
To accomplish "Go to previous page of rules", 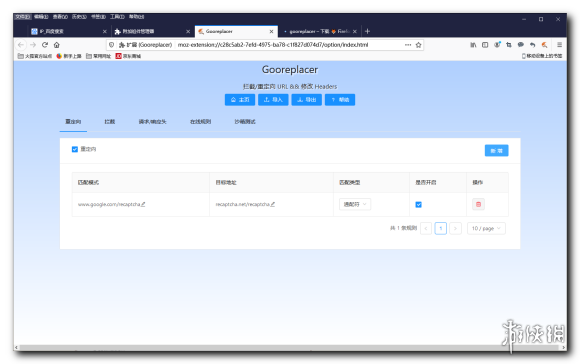I will click(x=426, y=228).
